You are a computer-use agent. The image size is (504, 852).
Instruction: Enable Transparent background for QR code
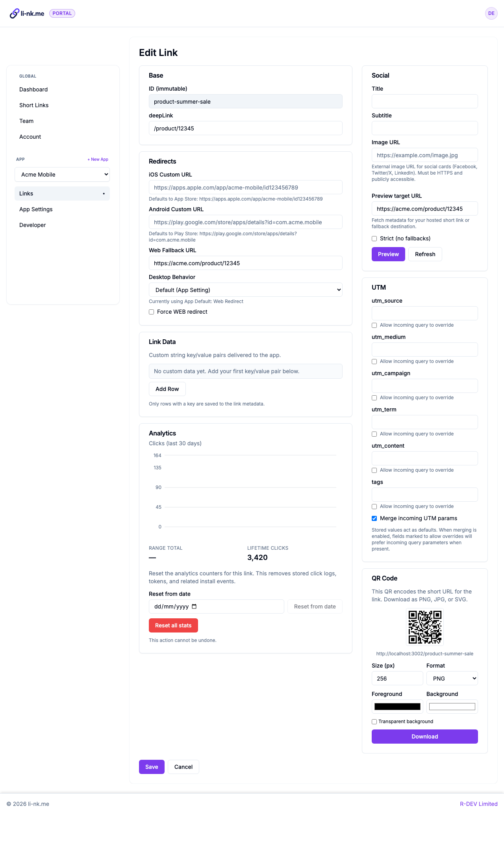click(374, 722)
